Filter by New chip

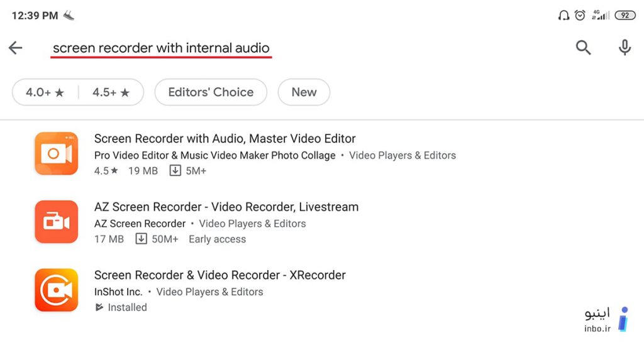click(x=304, y=92)
